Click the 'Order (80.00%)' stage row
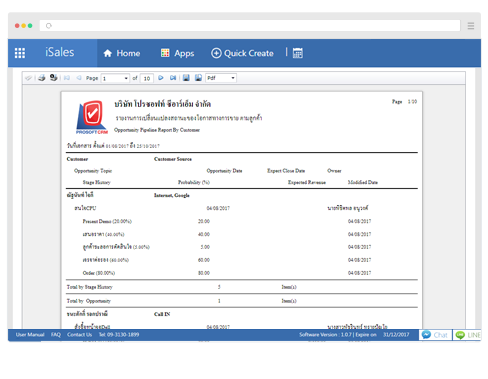This screenshot has width=488, height=379. pyautogui.click(x=99, y=273)
